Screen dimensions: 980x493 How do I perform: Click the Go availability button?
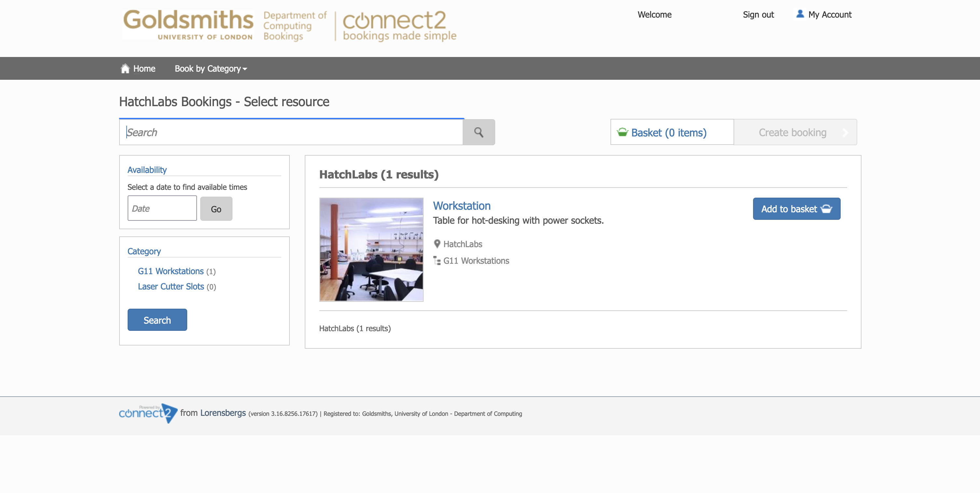216,209
